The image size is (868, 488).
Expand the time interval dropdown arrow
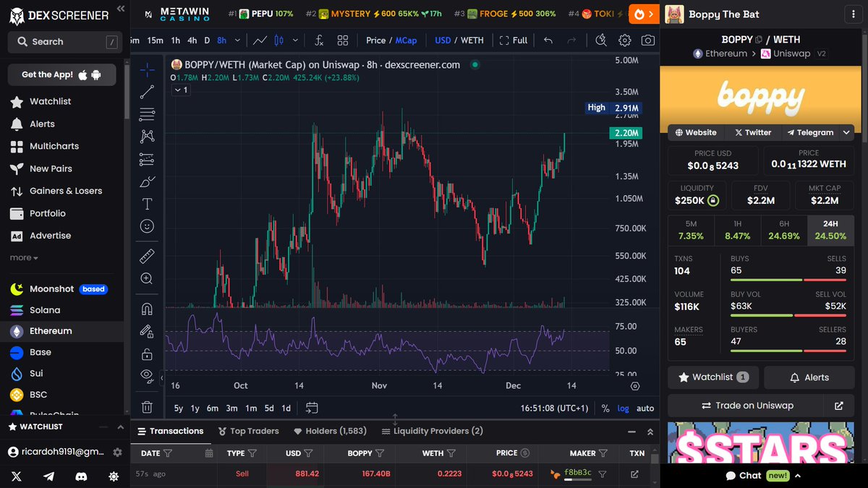click(239, 40)
